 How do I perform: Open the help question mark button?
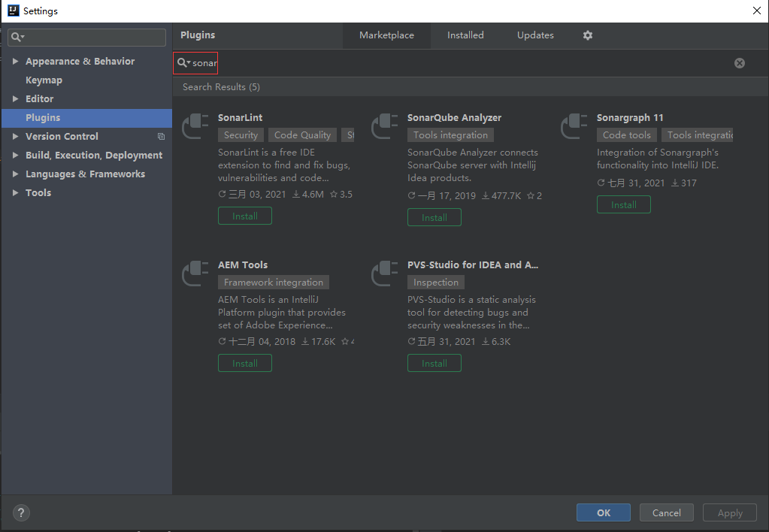point(20,513)
